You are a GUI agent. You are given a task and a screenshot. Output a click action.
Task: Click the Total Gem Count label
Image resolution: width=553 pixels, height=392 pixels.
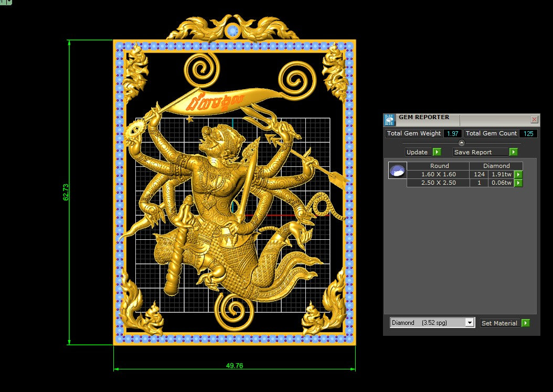pyautogui.click(x=491, y=133)
